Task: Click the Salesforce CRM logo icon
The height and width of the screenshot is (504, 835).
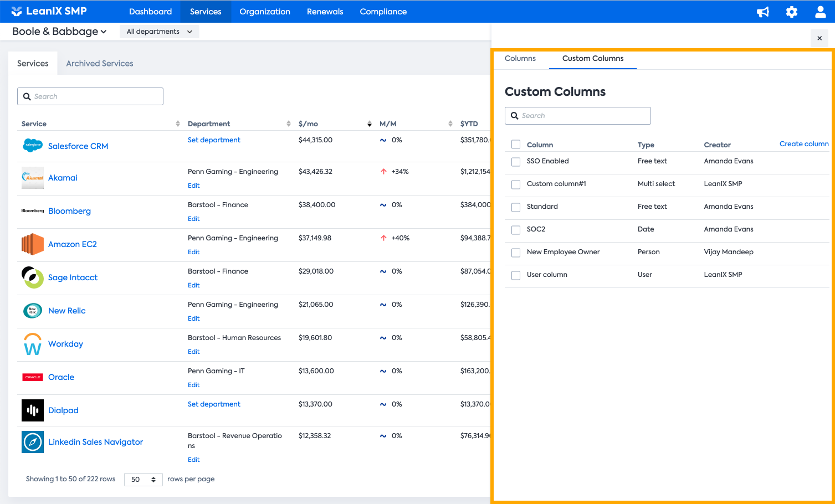Action: 33,146
